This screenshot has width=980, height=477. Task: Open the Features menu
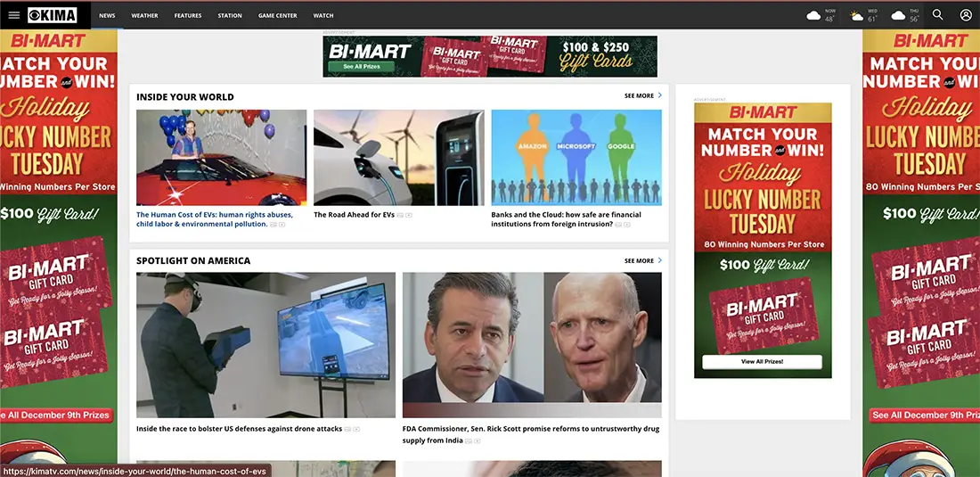[x=187, y=16]
